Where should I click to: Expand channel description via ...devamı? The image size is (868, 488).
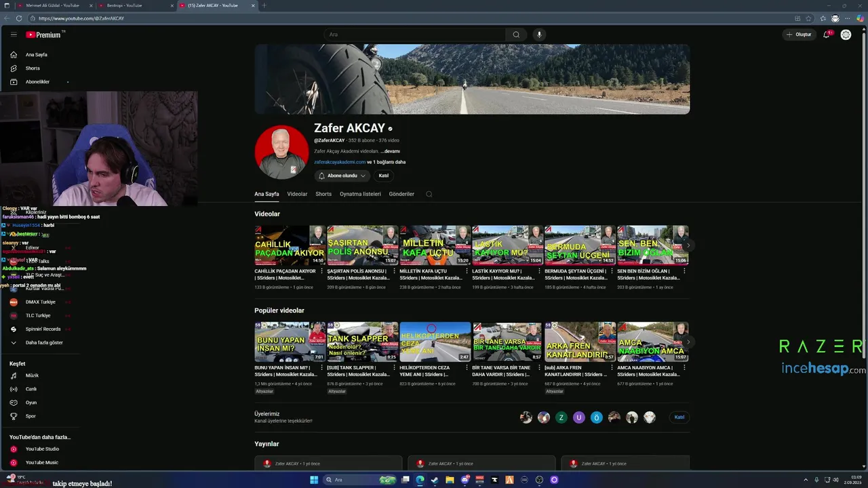click(391, 151)
